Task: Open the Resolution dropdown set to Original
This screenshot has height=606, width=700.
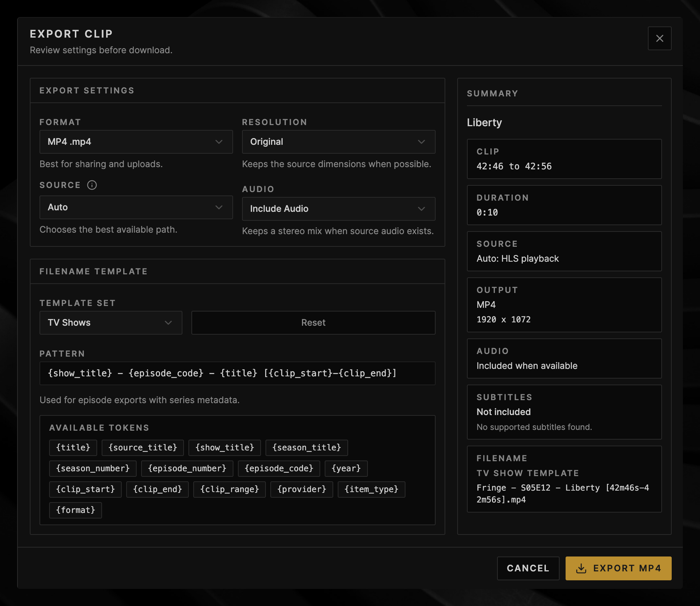Action: tap(338, 142)
